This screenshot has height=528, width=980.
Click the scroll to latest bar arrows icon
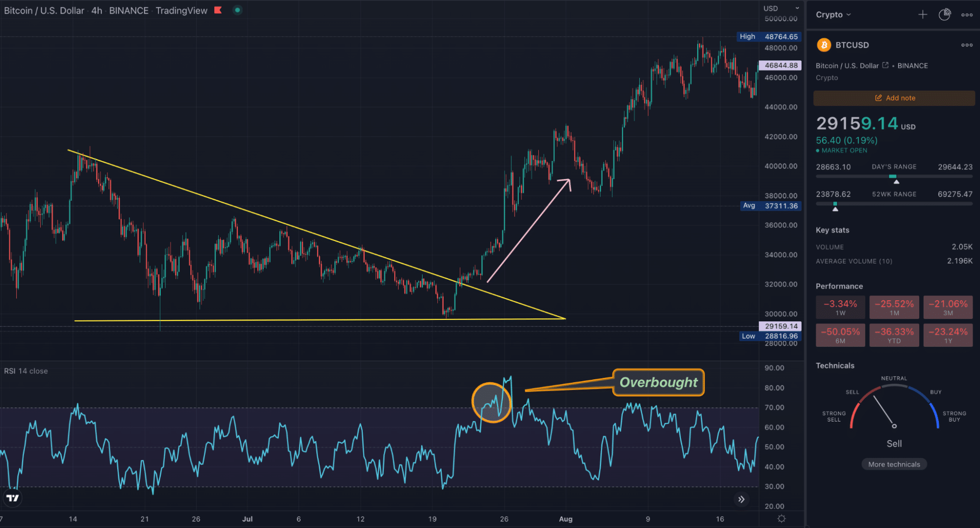click(x=741, y=499)
